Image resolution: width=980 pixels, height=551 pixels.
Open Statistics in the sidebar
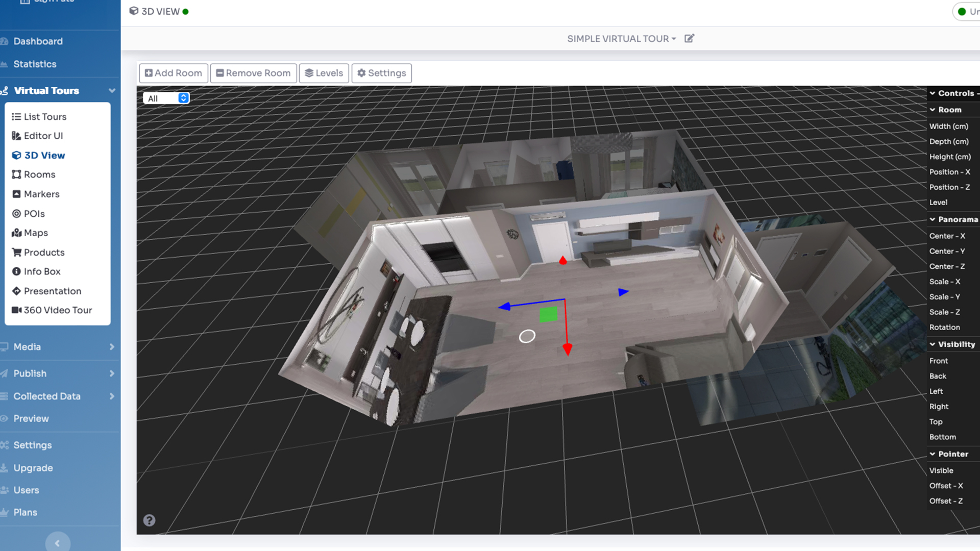click(35, 64)
